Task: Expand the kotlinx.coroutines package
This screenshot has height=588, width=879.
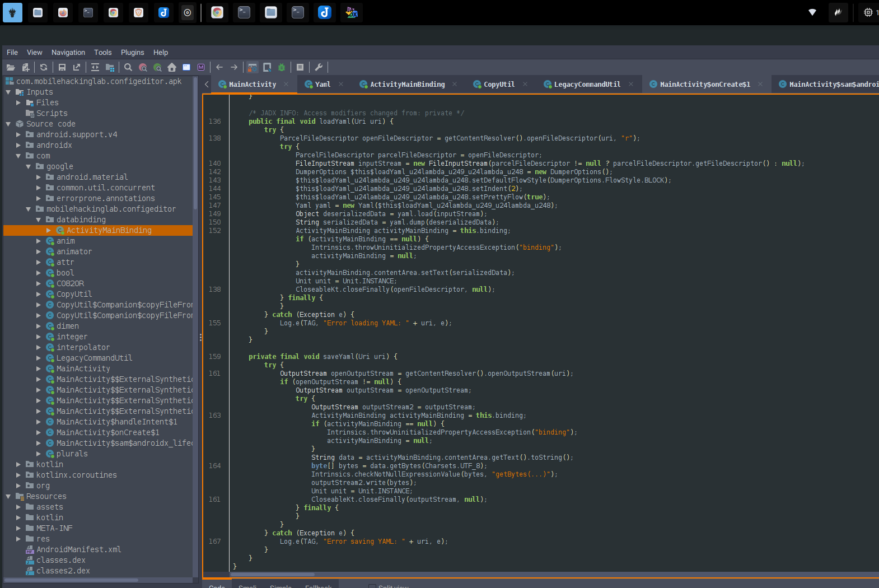Action: [x=18, y=475]
